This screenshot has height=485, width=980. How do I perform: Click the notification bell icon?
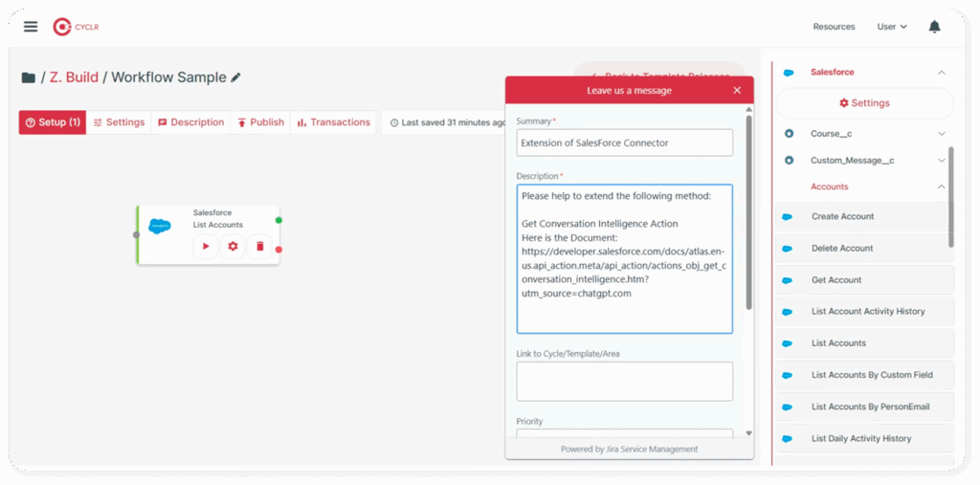click(x=934, y=27)
